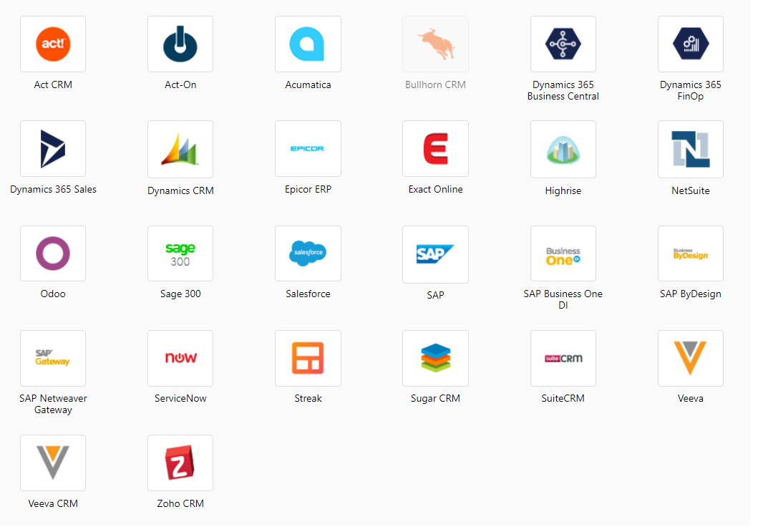Screen dimensions: 758x532
Task: Select the Dynamics CRM colorful chart icon
Action: click(x=180, y=150)
